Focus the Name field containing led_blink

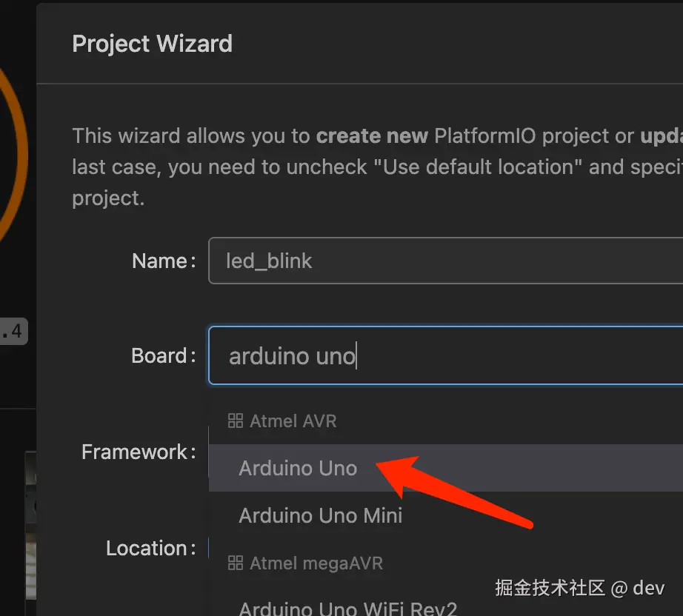(444, 261)
